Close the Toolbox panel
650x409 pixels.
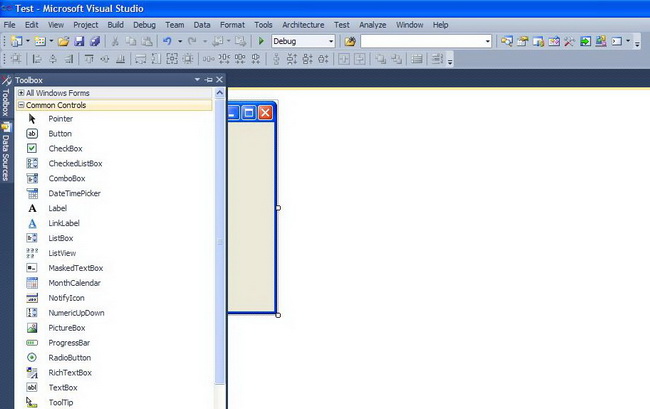point(219,80)
